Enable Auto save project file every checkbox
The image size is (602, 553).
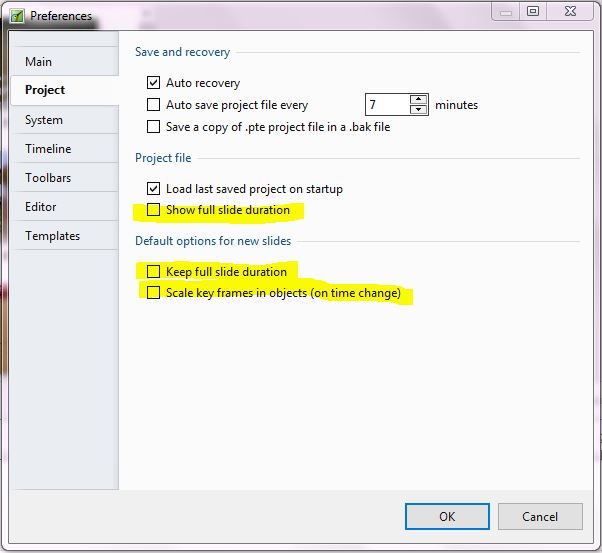(x=153, y=105)
